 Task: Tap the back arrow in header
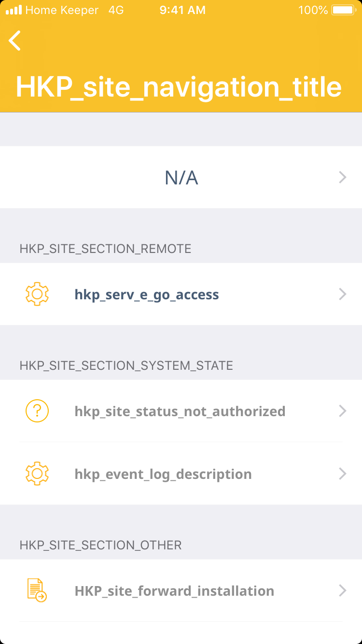pos(15,41)
